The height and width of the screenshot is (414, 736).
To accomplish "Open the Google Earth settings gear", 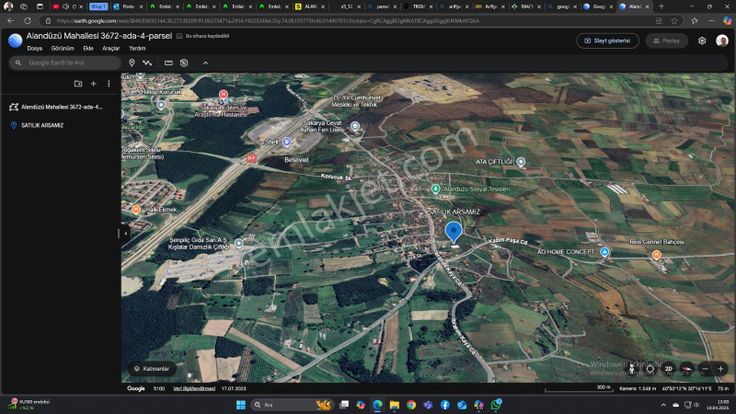I will pyautogui.click(x=702, y=41).
